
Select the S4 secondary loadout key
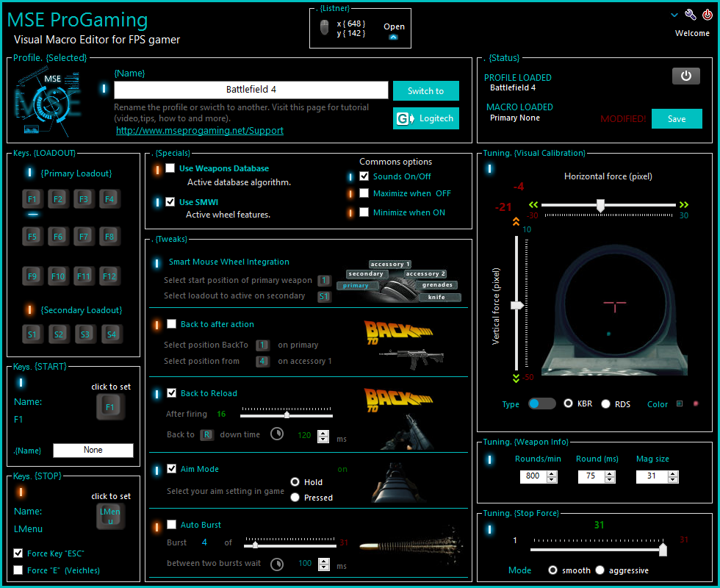click(x=112, y=334)
